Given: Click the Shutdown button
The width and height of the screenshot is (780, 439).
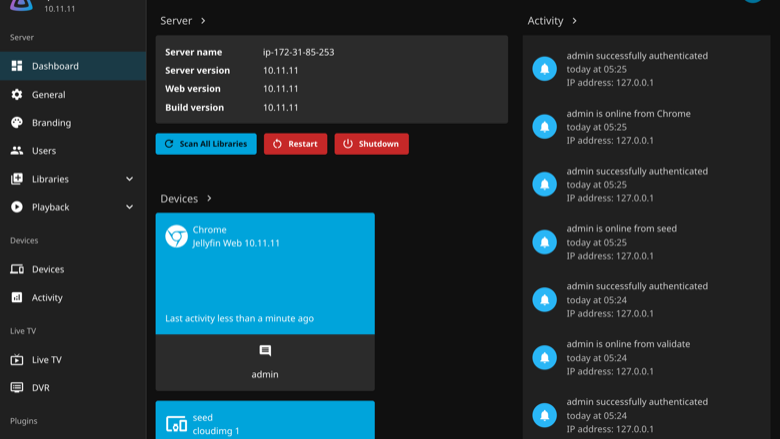Looking at the screenshot, I should coord(372,144).
